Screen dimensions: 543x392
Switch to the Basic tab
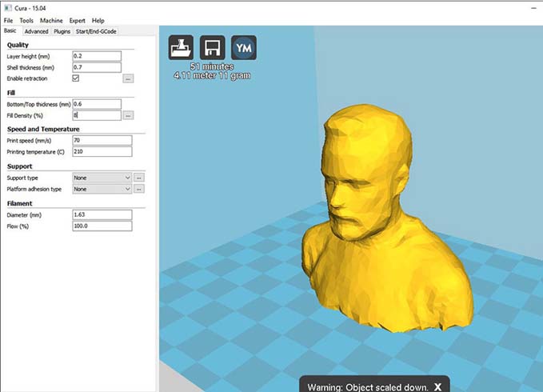10,31
